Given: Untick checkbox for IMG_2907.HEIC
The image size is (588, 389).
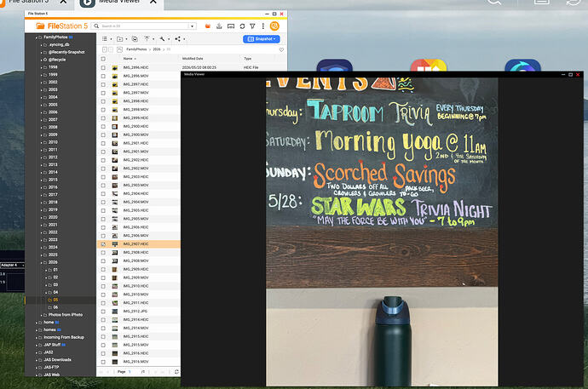Looking at the screenshot, I should coord(103,244).
